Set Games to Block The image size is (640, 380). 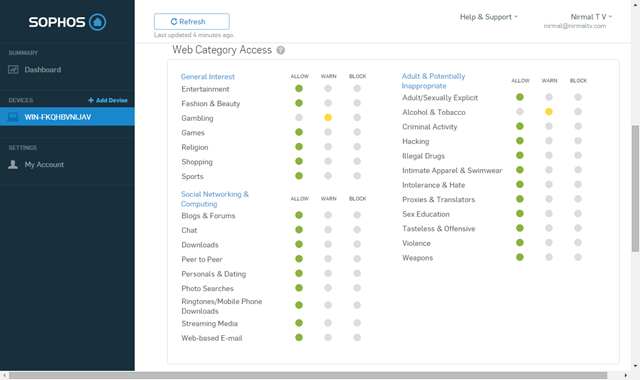[x=357, y=132]
